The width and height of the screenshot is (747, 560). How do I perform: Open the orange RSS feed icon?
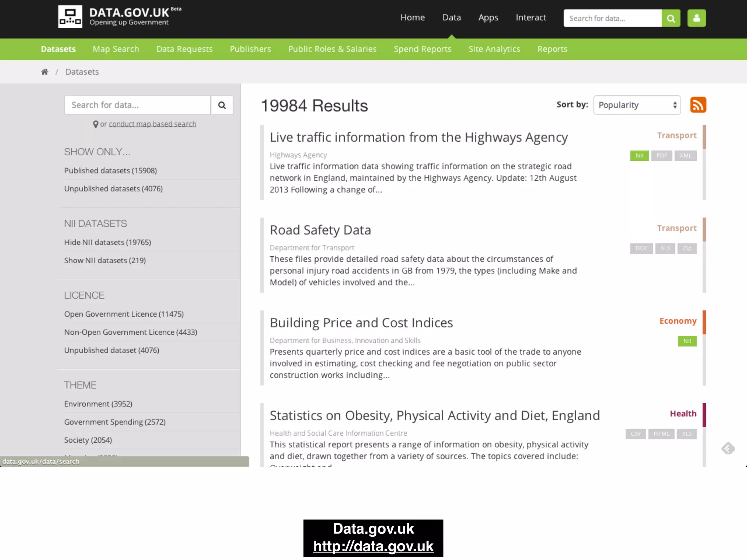698,105
